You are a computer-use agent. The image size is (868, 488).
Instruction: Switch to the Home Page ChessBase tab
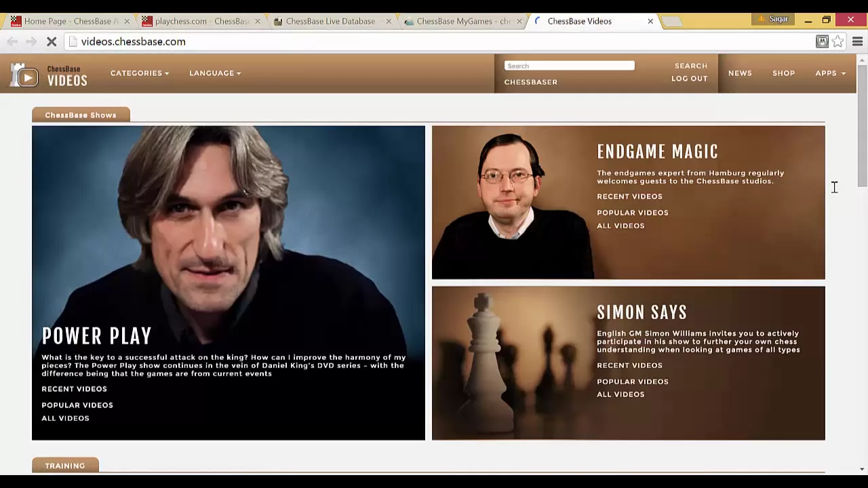68,21
